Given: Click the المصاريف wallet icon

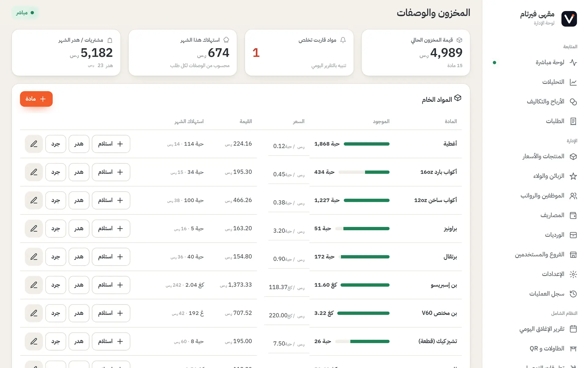Looking at the screenshot, I should 573,215.
